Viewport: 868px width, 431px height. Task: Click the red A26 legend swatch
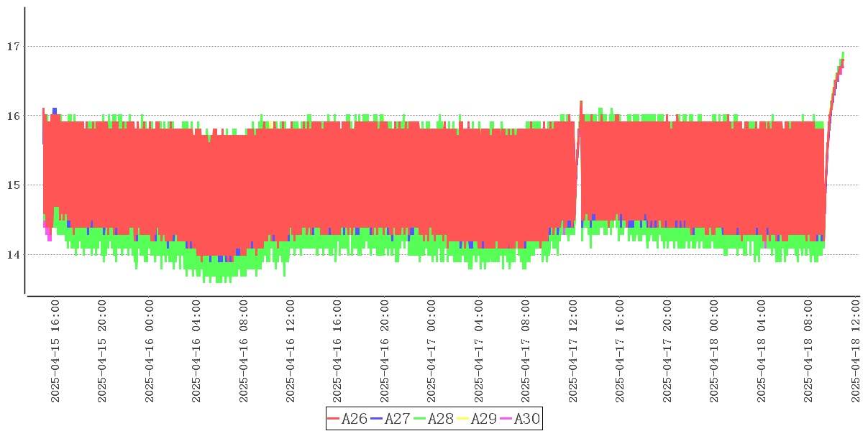tap(334, 419)
